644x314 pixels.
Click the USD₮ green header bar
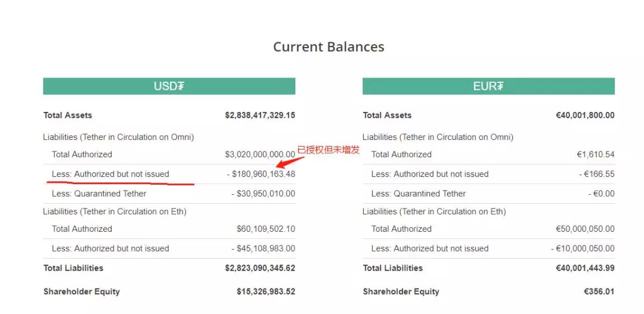coord(169,86)
